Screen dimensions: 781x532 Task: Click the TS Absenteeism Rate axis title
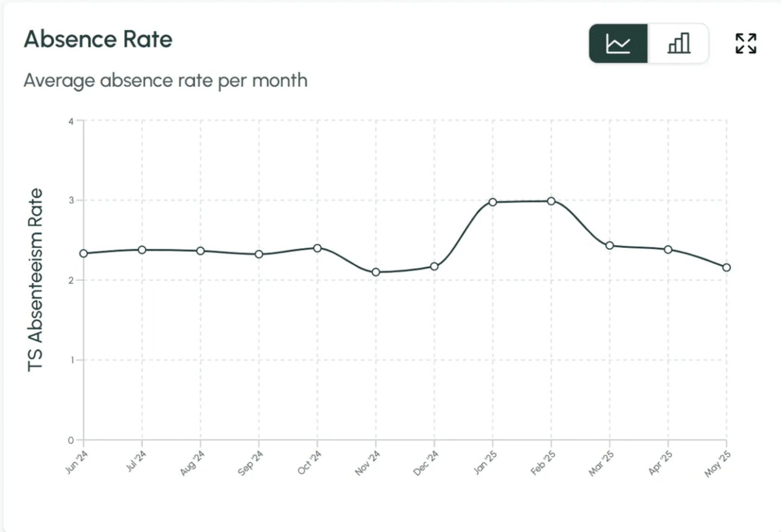(35, 279)
